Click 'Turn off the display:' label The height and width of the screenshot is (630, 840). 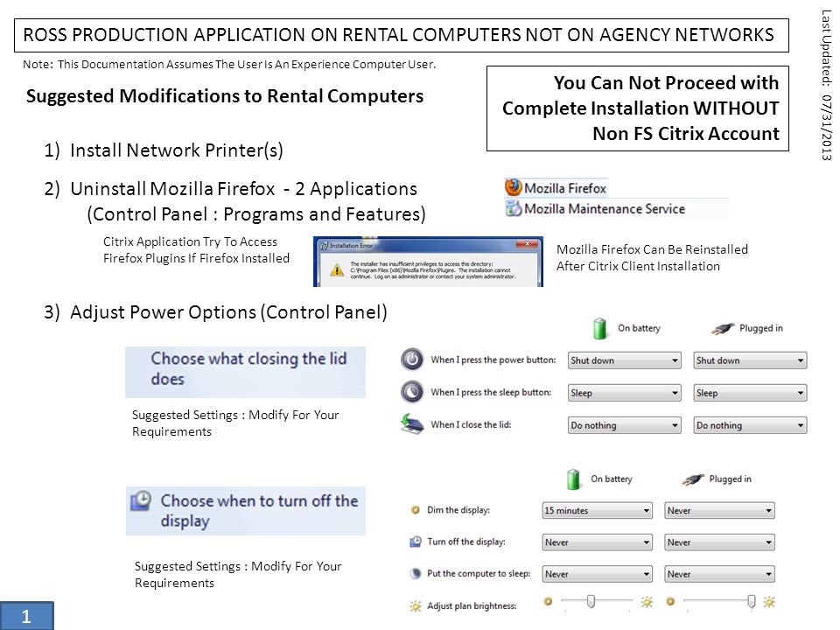click(466, 542)
